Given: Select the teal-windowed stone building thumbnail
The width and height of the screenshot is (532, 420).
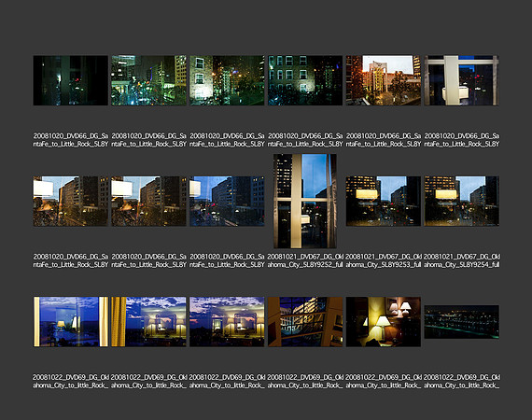Looking at the screenshot, I should coord(305,80).
